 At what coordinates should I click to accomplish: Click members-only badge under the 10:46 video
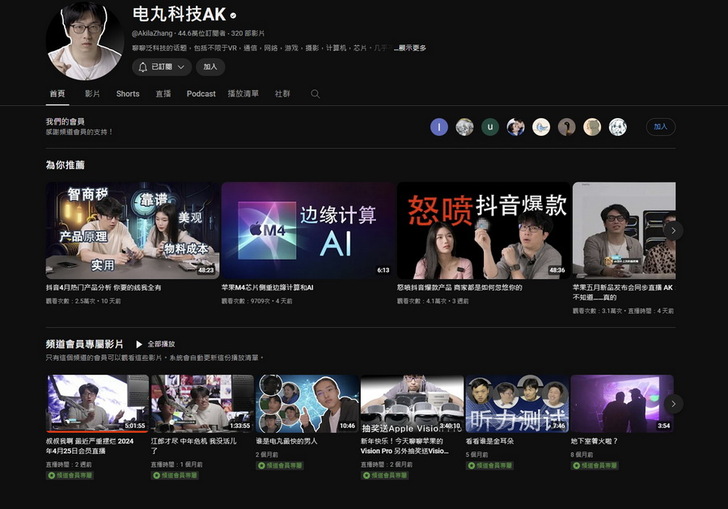coord(280,465)
